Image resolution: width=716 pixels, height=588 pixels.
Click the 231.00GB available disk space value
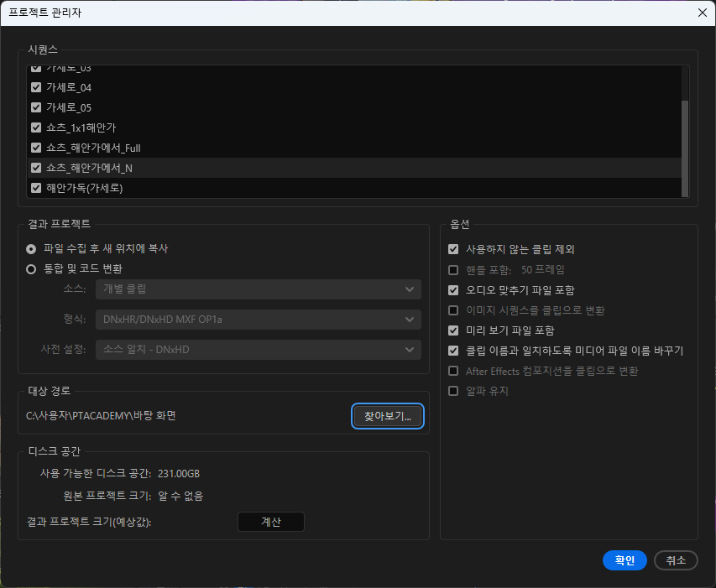coord(179,473)
